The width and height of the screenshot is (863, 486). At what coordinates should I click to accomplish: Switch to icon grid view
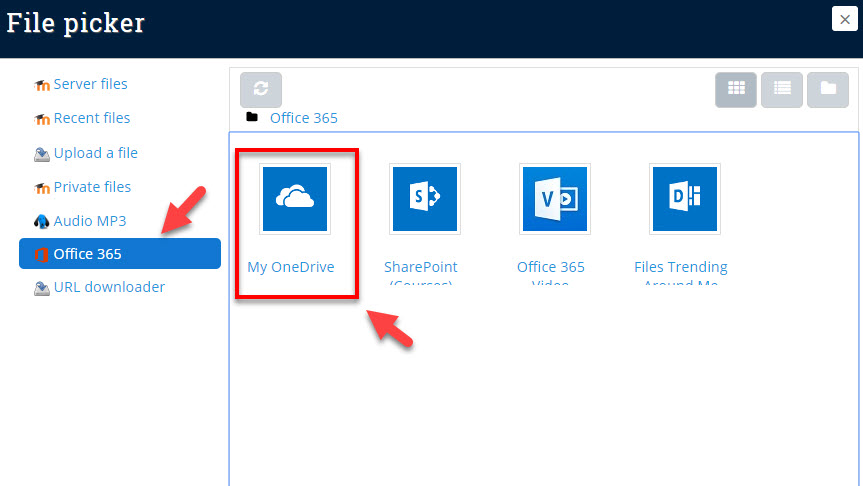pos(736,89)
